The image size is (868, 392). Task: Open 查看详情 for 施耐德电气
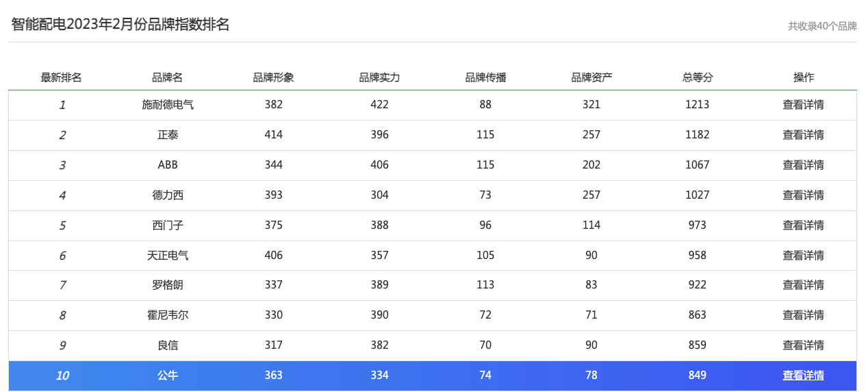pos(803,105)
